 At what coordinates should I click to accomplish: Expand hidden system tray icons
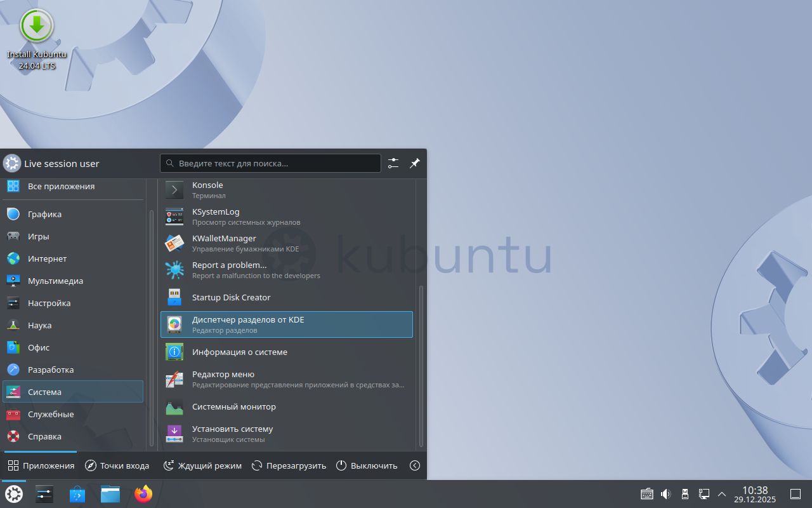coord(722,494)
